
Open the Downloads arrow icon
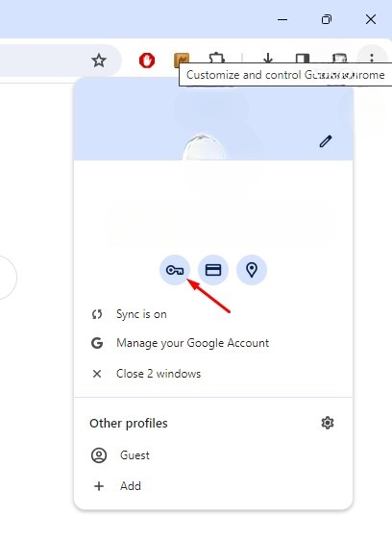pos(268,58)
